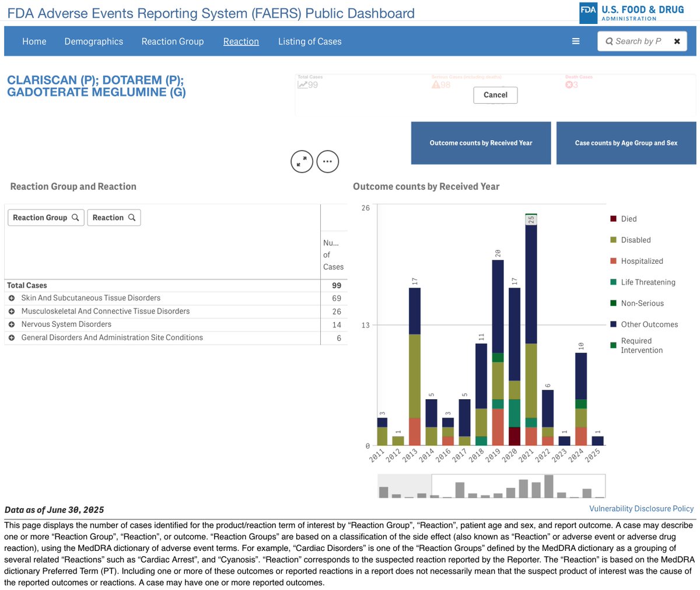Click the Died legend swatch

point(613,219)
